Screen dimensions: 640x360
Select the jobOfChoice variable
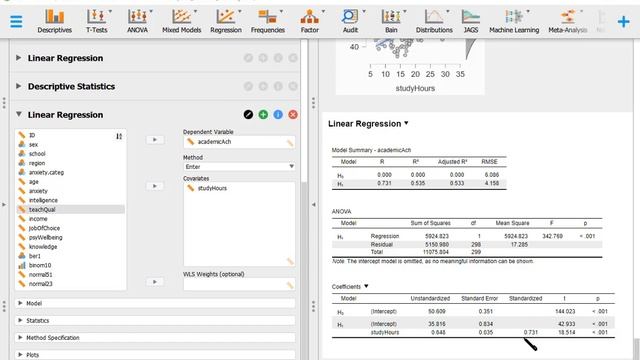click(x=71, y=228)
